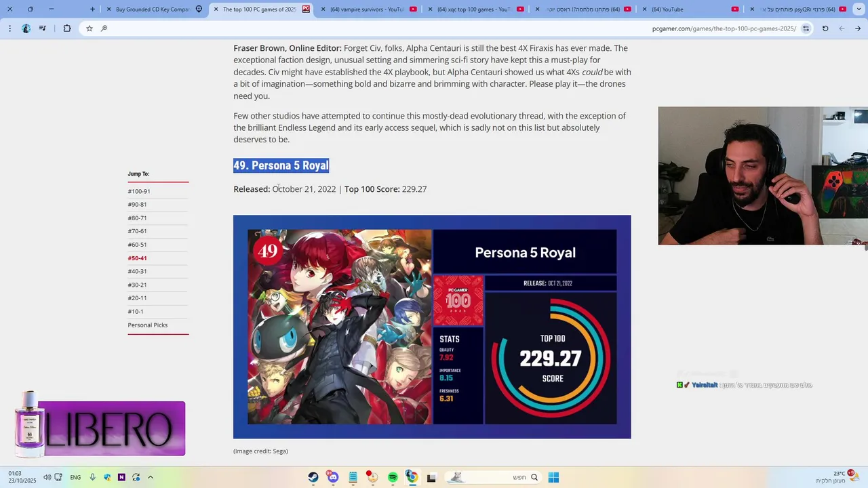Jump to #10-1 section
The width and height of the screenshot is (868, 488).
coord(136,312)
